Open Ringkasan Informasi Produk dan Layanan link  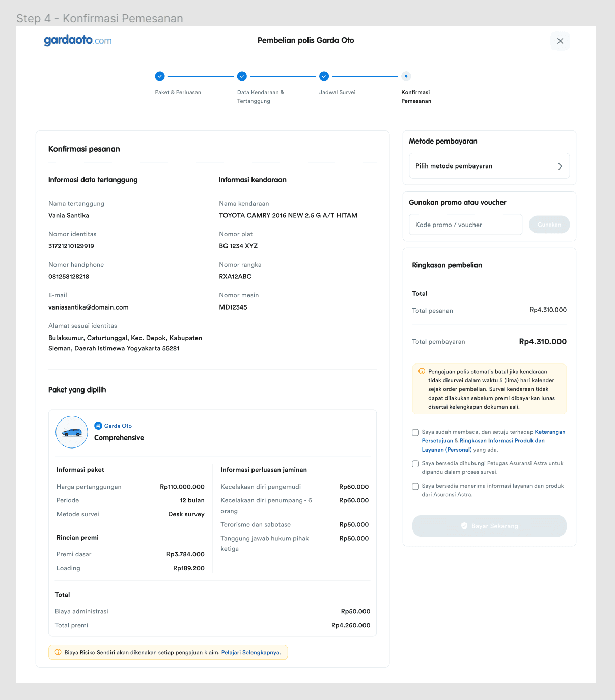click(x=483, y=445)
